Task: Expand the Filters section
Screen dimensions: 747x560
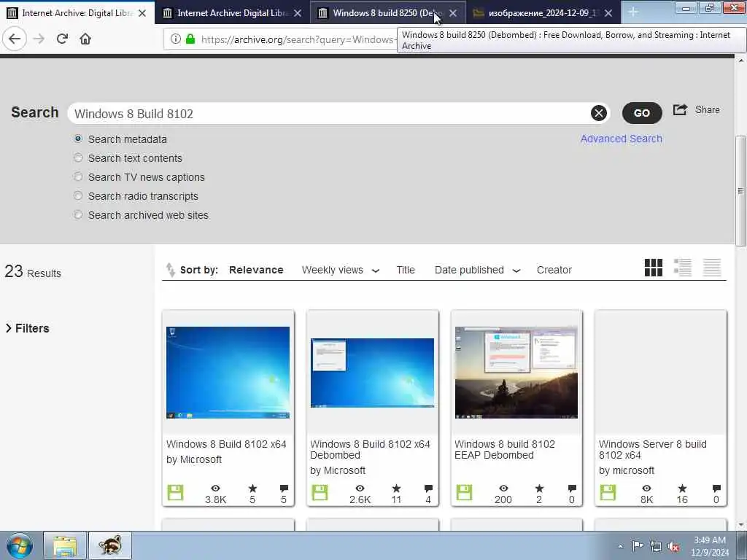Action: tap(28, 328)
